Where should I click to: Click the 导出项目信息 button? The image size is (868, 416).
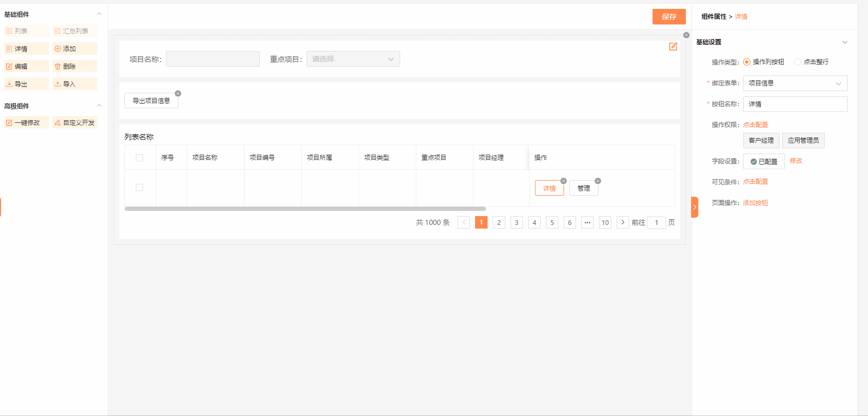tap(151, 101)
